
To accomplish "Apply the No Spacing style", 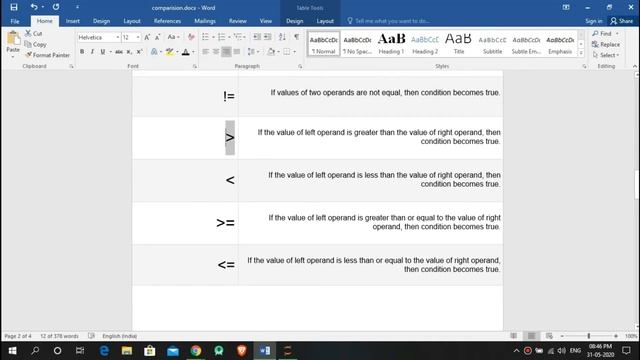I will point(357,44).
